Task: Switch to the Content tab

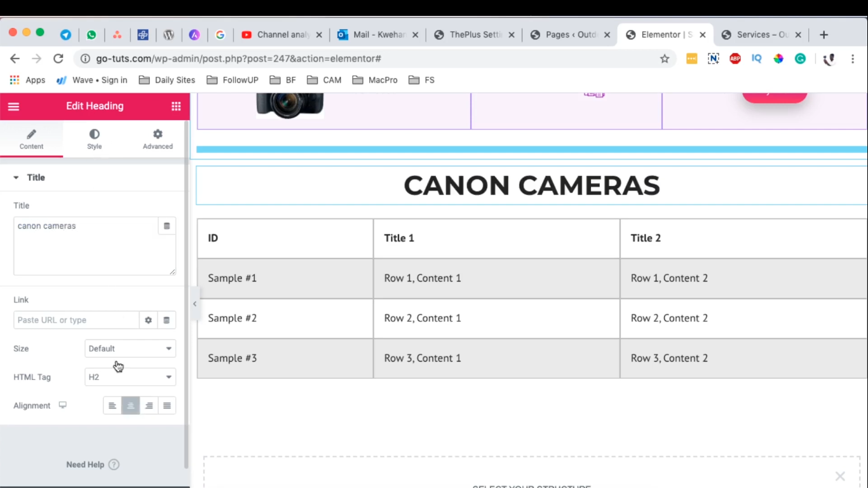Action: [31, 139]
